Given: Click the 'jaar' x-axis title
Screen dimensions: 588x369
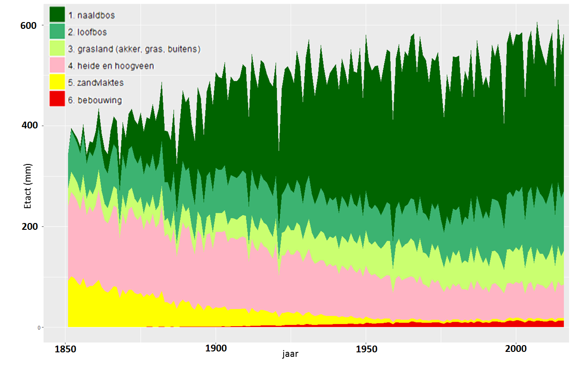Looking at the screenshot, I should [x=290, y=354].
